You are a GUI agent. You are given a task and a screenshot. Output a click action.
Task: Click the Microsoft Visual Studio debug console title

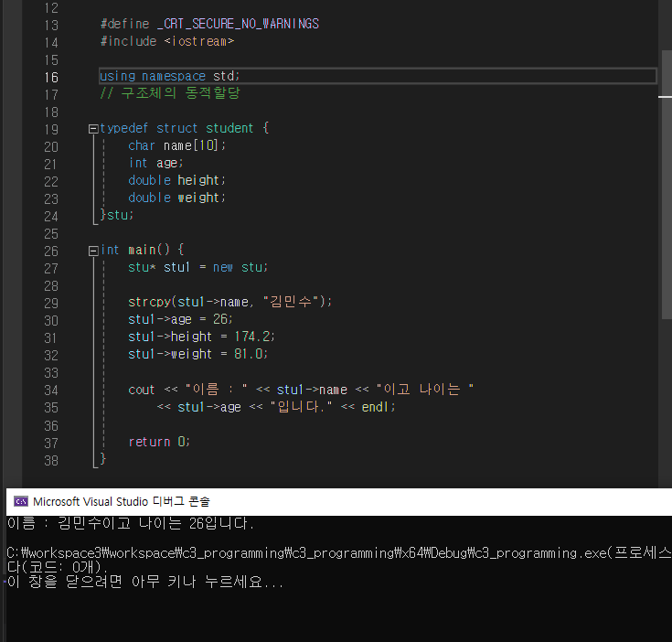click(122, 501)
